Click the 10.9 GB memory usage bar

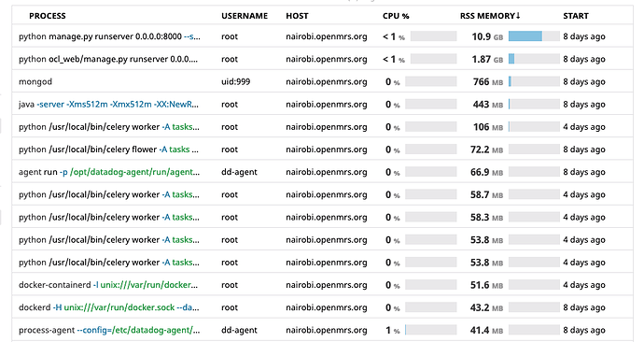point(534,36)
